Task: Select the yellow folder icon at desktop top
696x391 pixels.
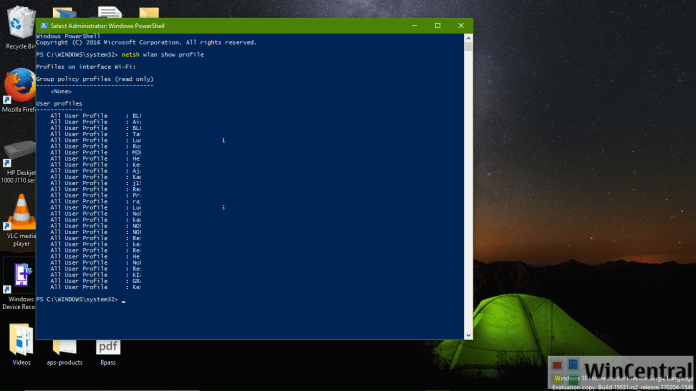Action: click(149, 12)
